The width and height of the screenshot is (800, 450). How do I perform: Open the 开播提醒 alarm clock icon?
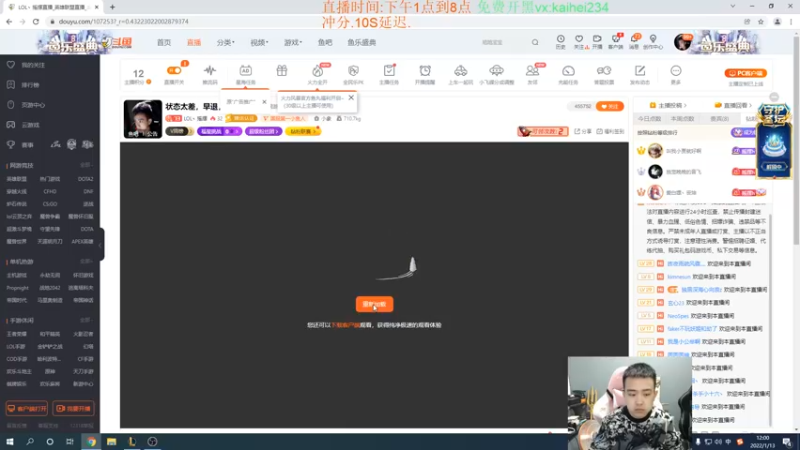[x=425, y=70]
